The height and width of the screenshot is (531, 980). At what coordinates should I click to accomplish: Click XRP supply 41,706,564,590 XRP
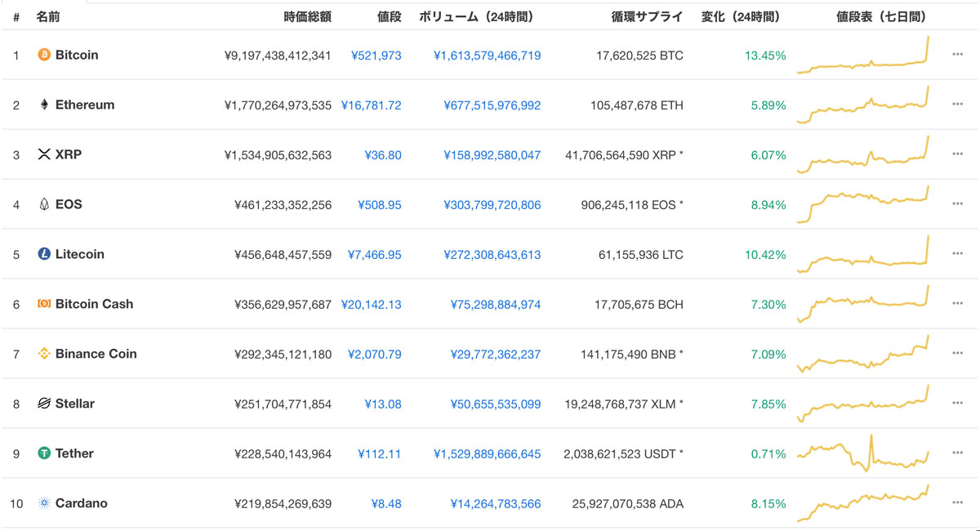pyautogui.click(x=625, y=155)
